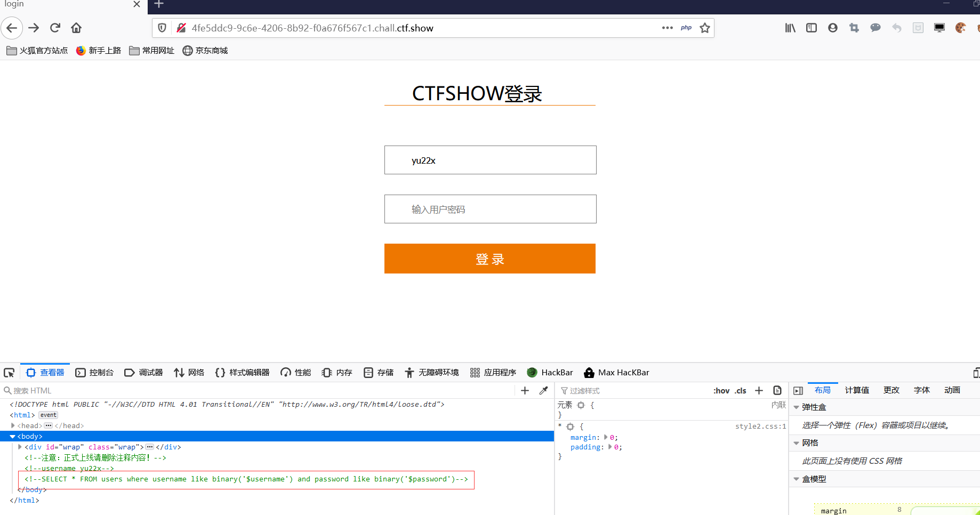Open the cookie editor extension
The height and width of the screenshot is (515, 980).
[961, 28]
